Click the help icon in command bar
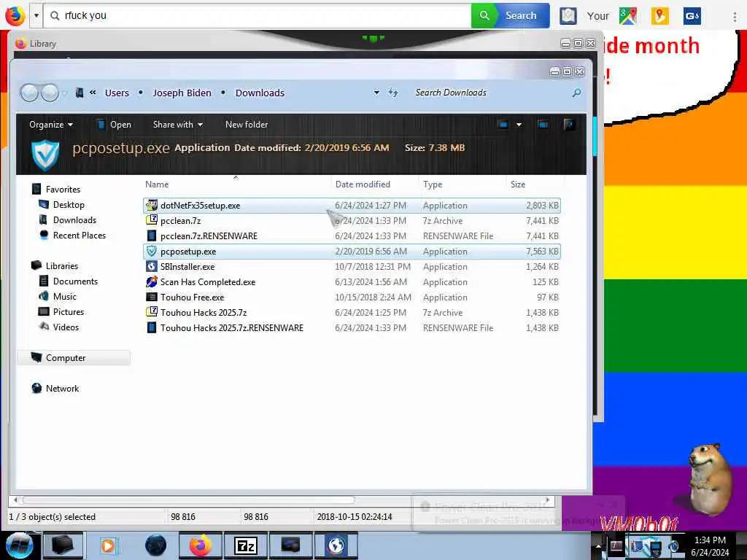 569,125
